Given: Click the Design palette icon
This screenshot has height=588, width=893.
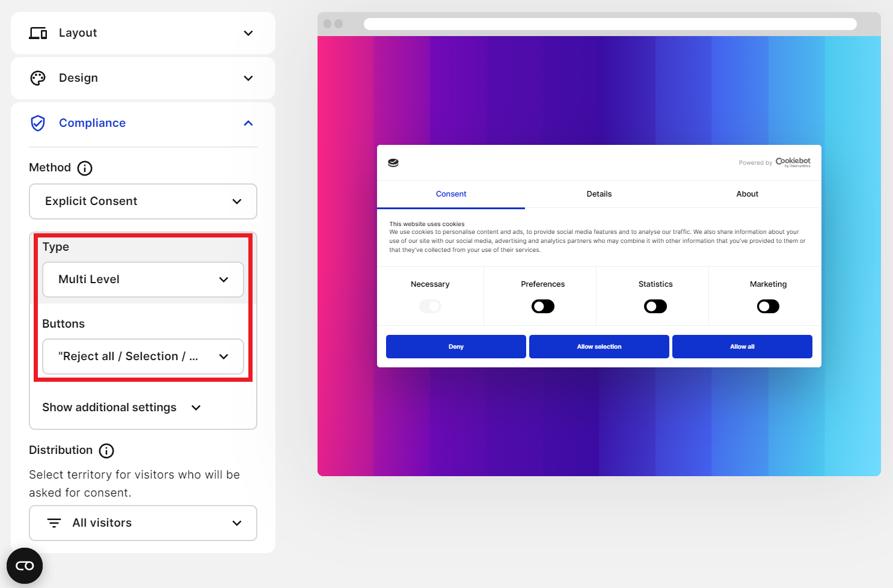Looking at the screenshot, I should (x=38, y=78).
